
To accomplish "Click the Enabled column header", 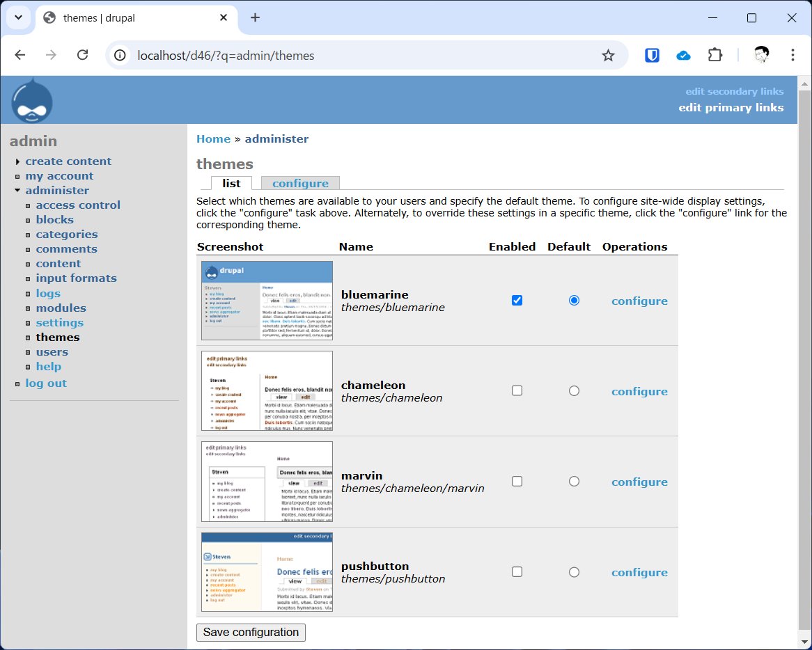I will click(512, 247).
